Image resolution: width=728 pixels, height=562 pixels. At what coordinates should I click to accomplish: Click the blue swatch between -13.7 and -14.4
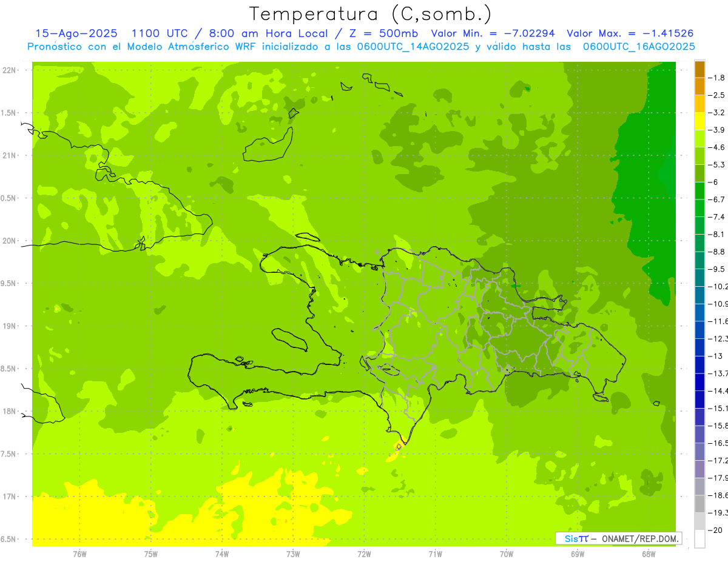pos(699,382)
